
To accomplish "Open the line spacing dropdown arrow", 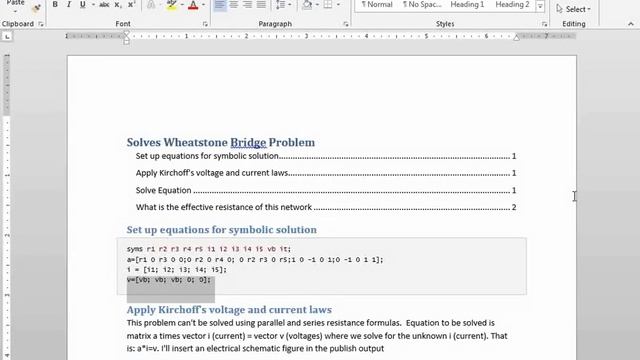I will click(289, 4).
